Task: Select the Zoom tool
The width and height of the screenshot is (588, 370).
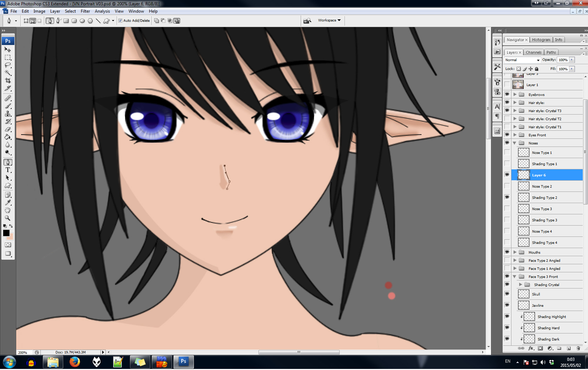Action: (8, 218)
